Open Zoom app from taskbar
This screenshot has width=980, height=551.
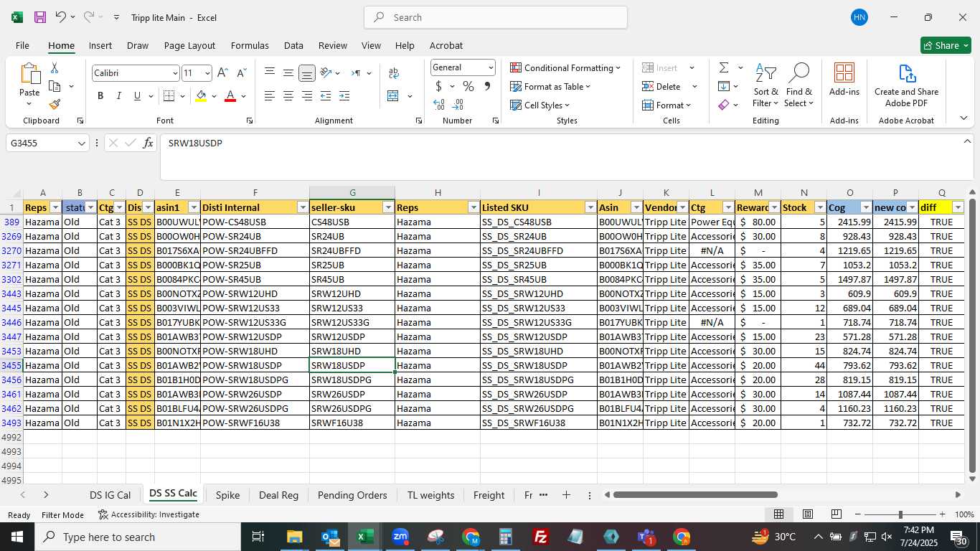[400, 537]
